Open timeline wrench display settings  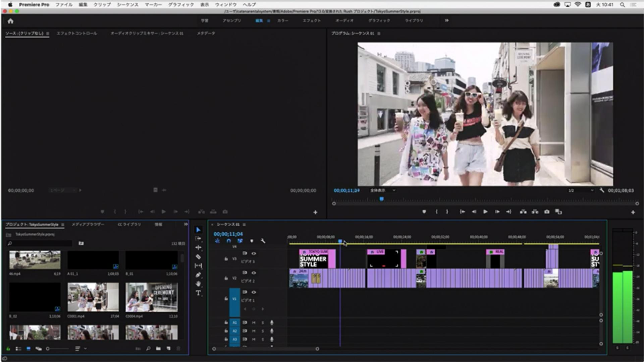pos(263,241)
